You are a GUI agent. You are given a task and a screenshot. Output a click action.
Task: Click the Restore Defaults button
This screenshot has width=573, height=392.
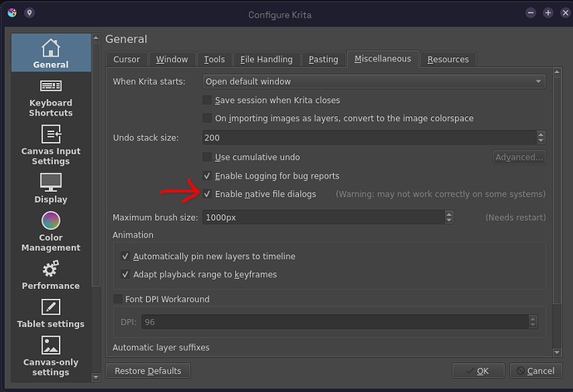click(149, 370)
